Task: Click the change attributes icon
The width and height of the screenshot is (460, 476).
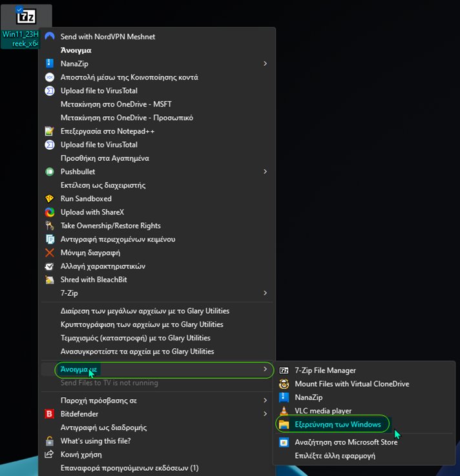Action: (50, 266)
